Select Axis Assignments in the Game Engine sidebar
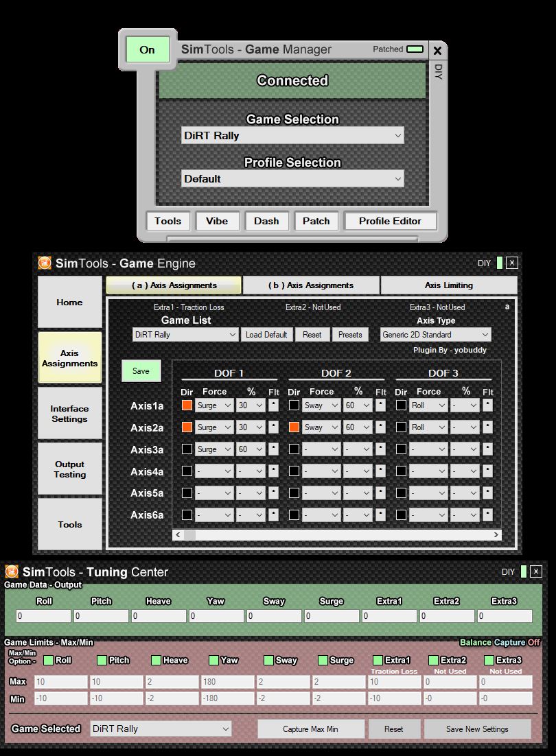Viewport: 556px width, 756px height. tap(69, 357)
